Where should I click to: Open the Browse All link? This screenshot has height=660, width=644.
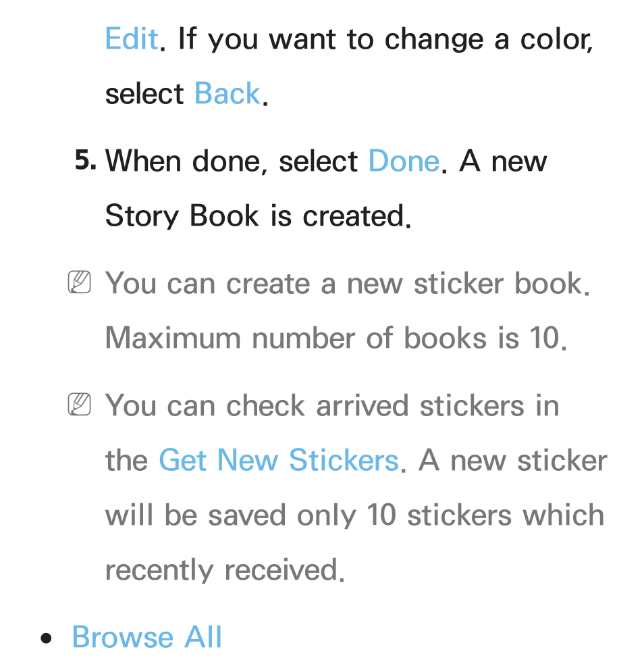(146, 636)
